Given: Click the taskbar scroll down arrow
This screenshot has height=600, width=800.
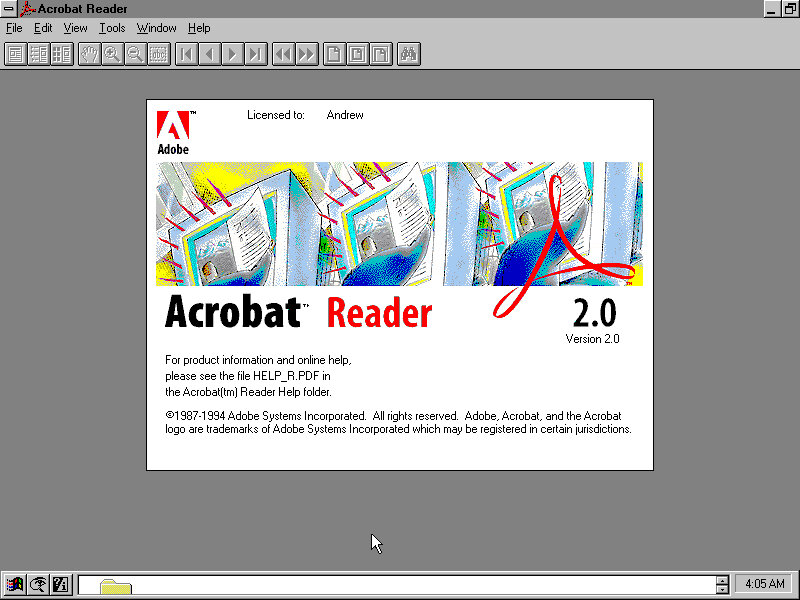Looking at the screenshot, I should [x=722, y=589].
